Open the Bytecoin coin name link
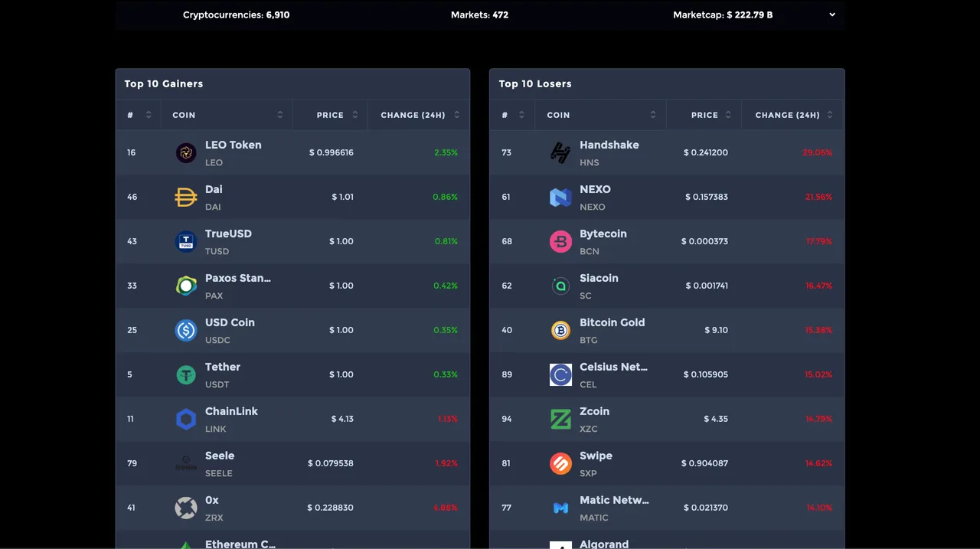 coord(603,234)
